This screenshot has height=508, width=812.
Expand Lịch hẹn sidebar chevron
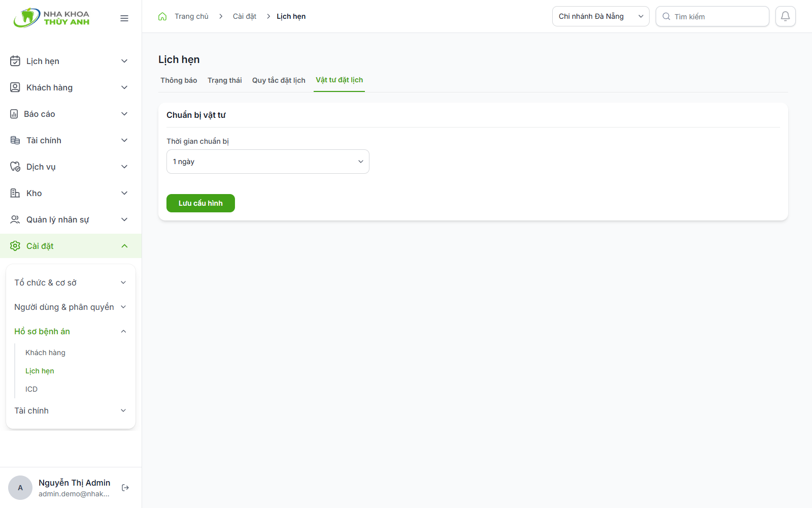coord(124,61)
